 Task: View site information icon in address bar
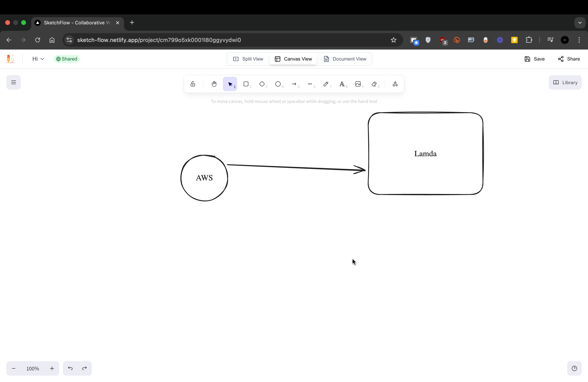tap(69, 40)
